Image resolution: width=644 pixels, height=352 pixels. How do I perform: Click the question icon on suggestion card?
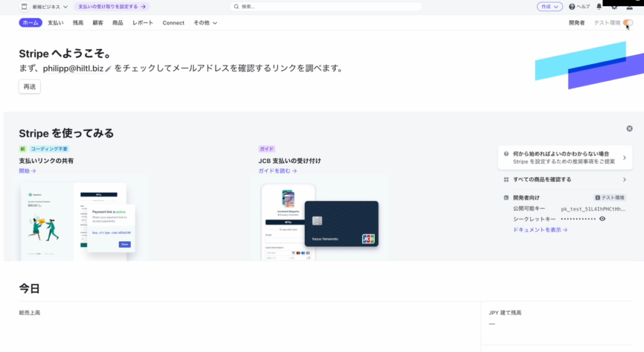click(x=506, y=154)
